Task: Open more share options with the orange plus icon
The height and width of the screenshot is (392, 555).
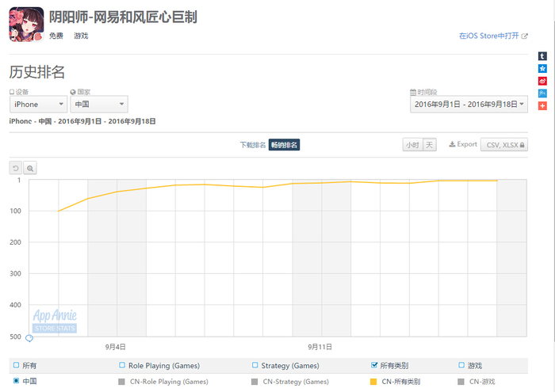Action: point(542,105)
